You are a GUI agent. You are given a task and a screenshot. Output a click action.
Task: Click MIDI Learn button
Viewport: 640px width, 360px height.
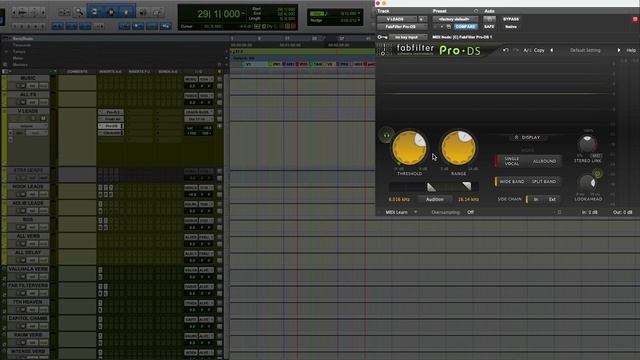[396, 212]
